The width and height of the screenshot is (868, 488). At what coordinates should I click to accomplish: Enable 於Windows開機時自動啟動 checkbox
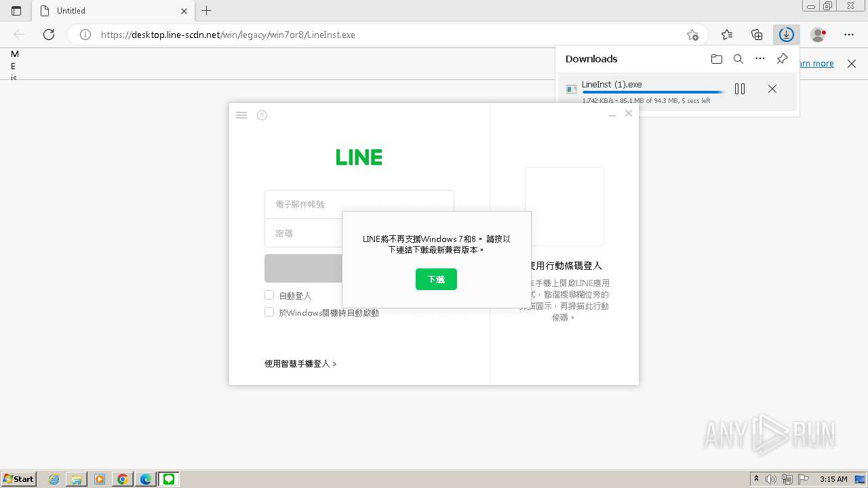(269, 312)
